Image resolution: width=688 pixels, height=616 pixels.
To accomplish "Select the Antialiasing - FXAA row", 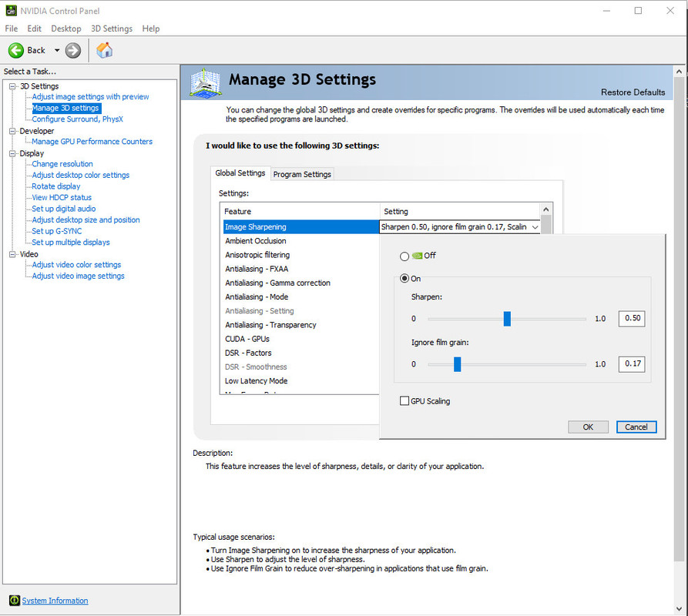I will [x=301, y=269].
